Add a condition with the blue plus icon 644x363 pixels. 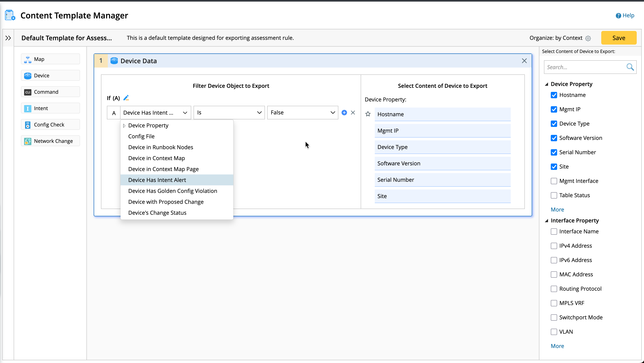pyautogui.click(x=344, y=113)
